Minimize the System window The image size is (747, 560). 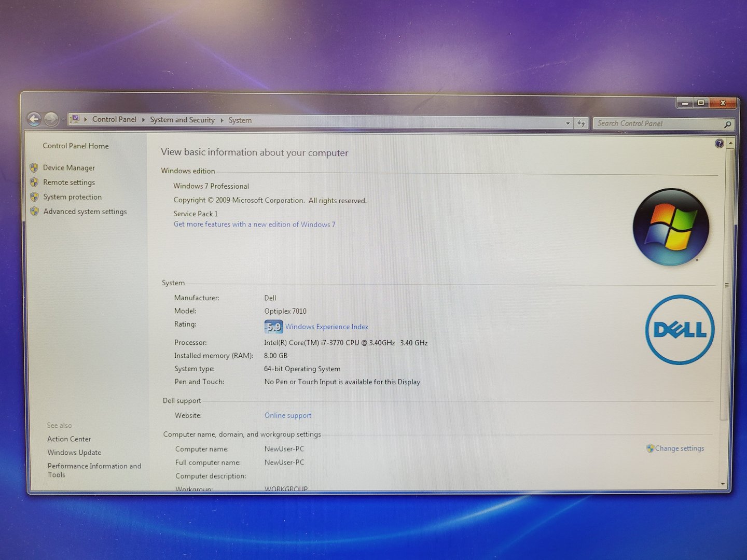[685, 103]
